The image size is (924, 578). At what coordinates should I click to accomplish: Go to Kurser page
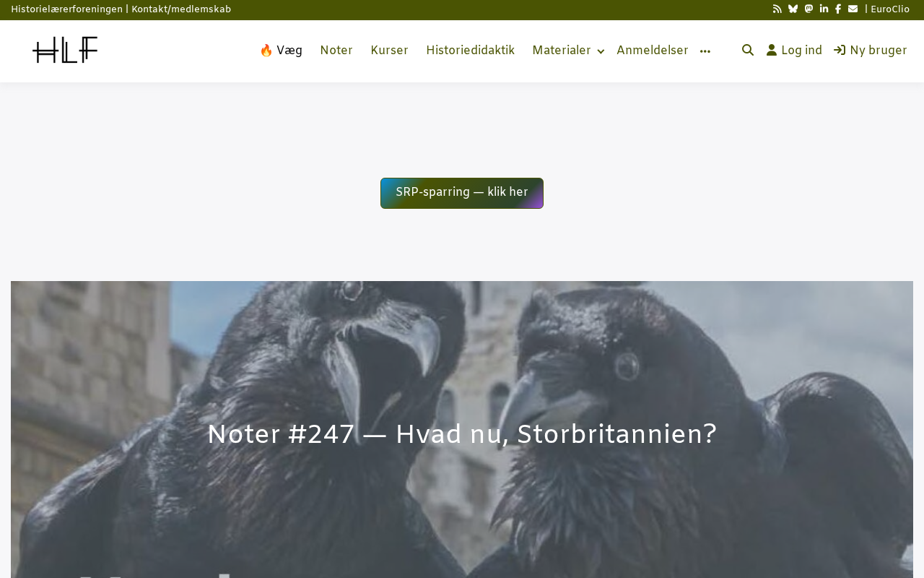click(x=389, y=51)
